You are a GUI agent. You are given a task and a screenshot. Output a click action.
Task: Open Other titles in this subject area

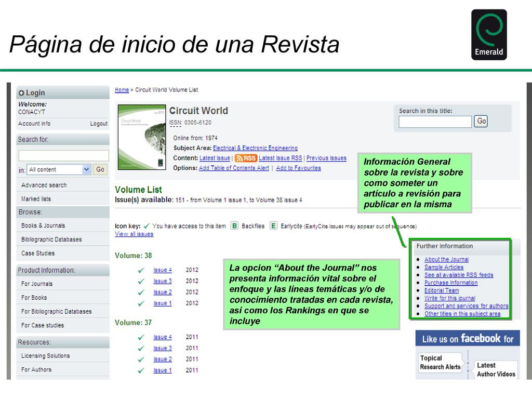click(462, 314)
